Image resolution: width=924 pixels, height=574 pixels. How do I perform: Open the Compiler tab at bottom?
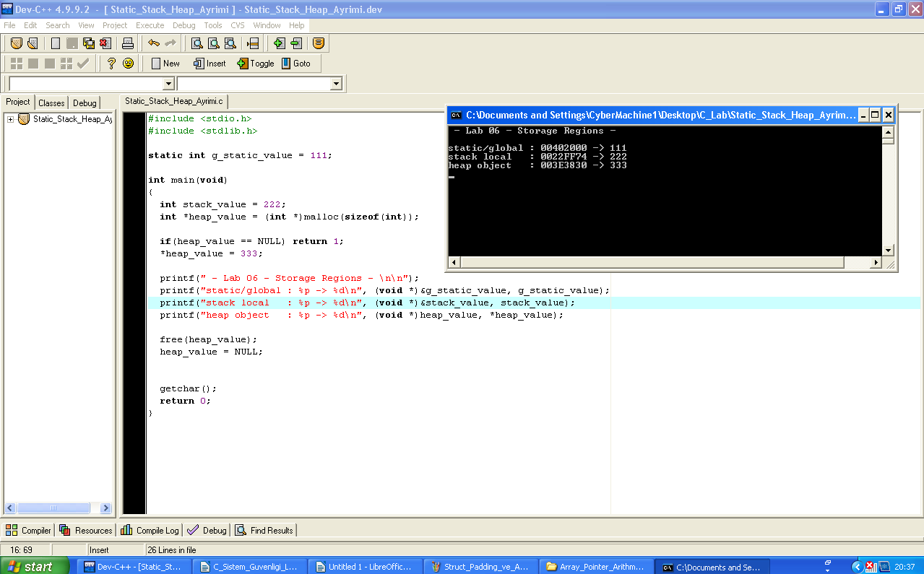[29, 530]
